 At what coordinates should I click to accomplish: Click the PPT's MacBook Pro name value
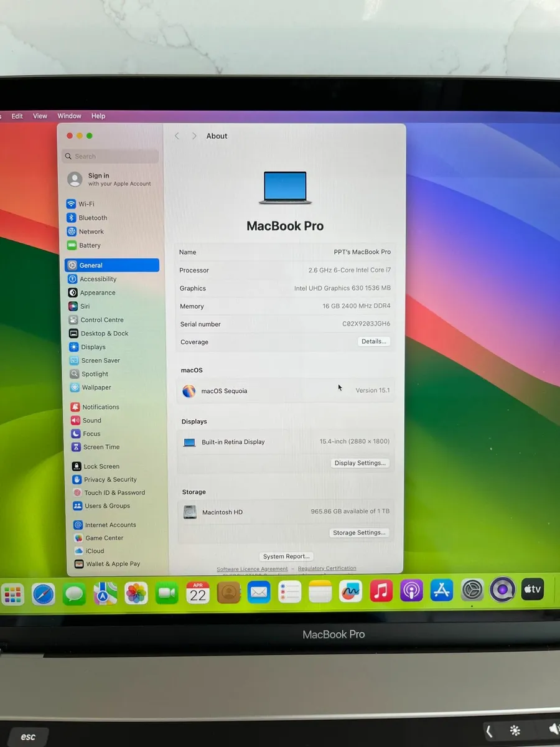tap(362, 252)
